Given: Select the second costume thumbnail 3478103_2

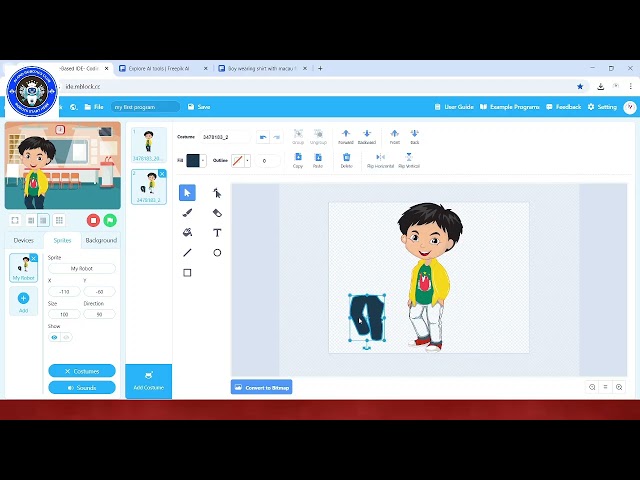Looking at the screenshot, I should coord(149,187).
